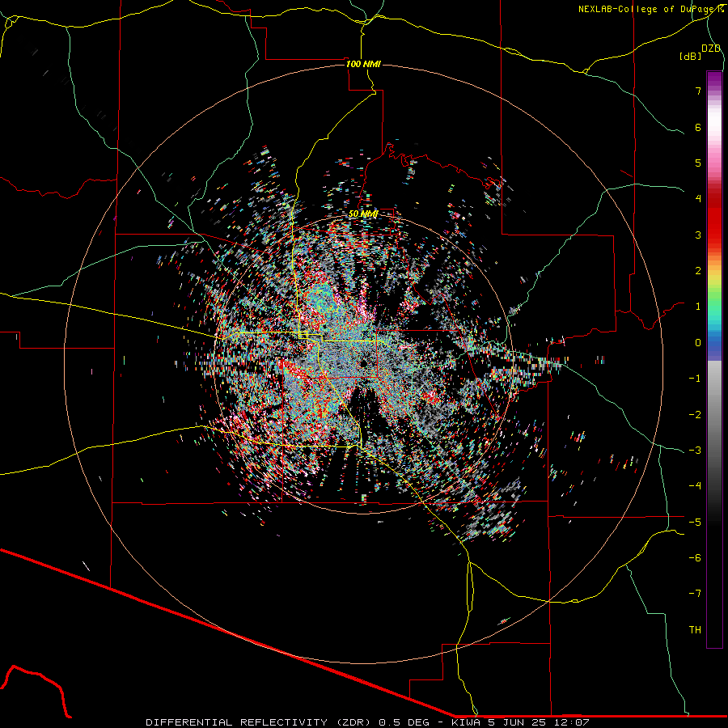728x728 pixels.
Task: Click the -6 dB scale value
Action: pos(695,558)
